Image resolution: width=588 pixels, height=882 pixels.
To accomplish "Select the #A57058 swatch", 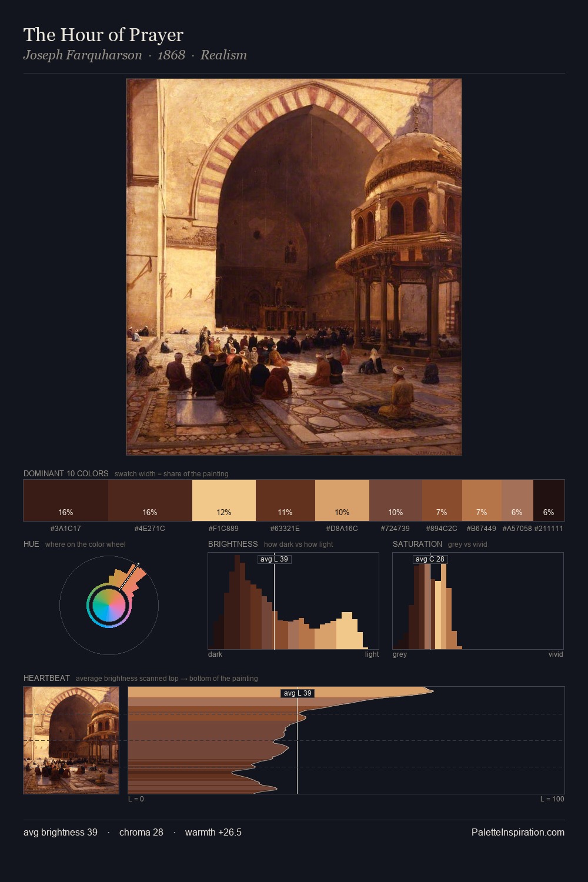I will tap(517, 500).
